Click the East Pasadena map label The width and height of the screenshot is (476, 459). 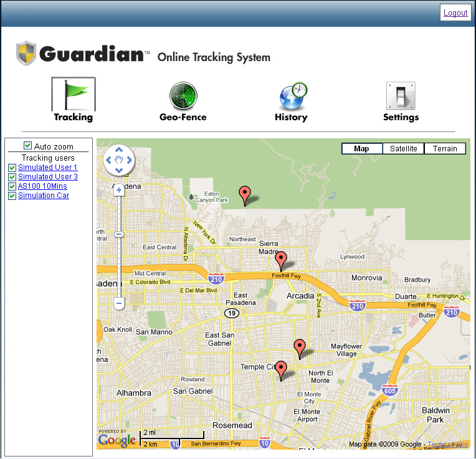point(240,299)
